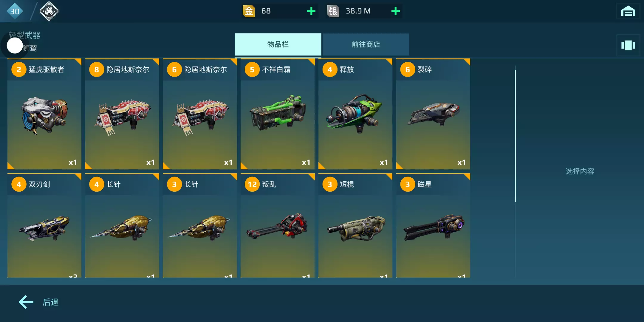Add silver with the plus icon
The image size is (644, 322).
click(395, 11)
